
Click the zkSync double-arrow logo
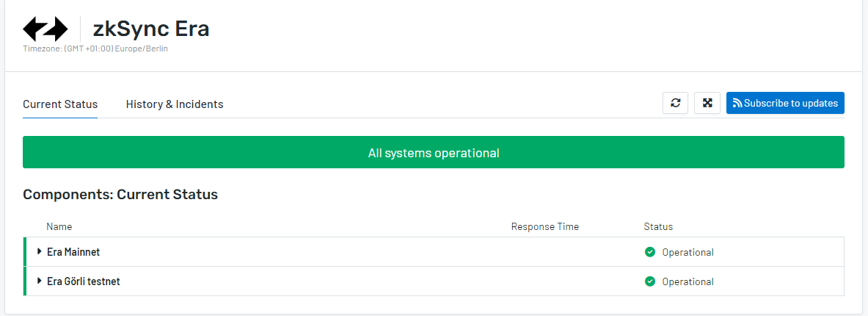(45, 29)
